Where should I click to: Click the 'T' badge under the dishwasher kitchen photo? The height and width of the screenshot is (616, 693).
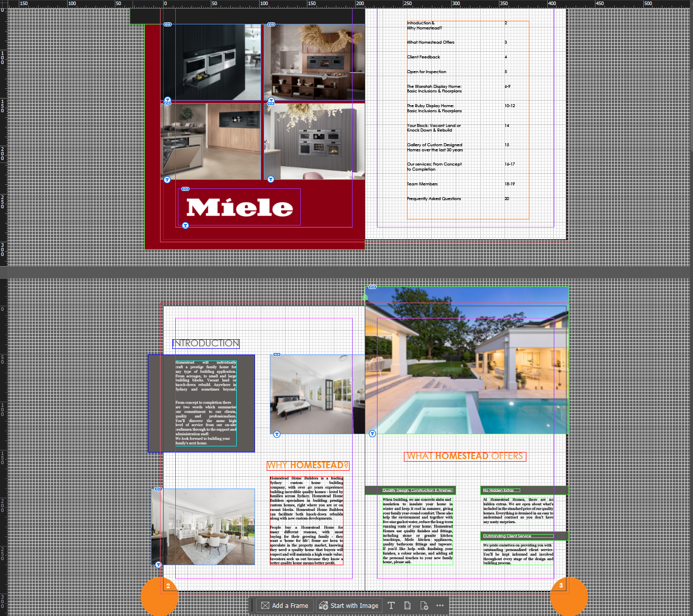(x=166, y=179)
